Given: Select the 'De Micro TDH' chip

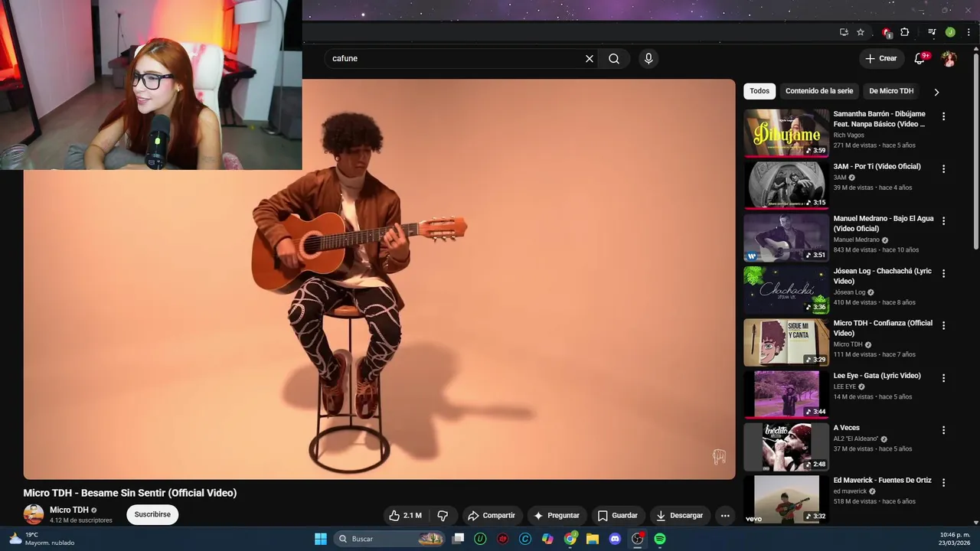Looking at the screenshot, I should tap(891, 91).
